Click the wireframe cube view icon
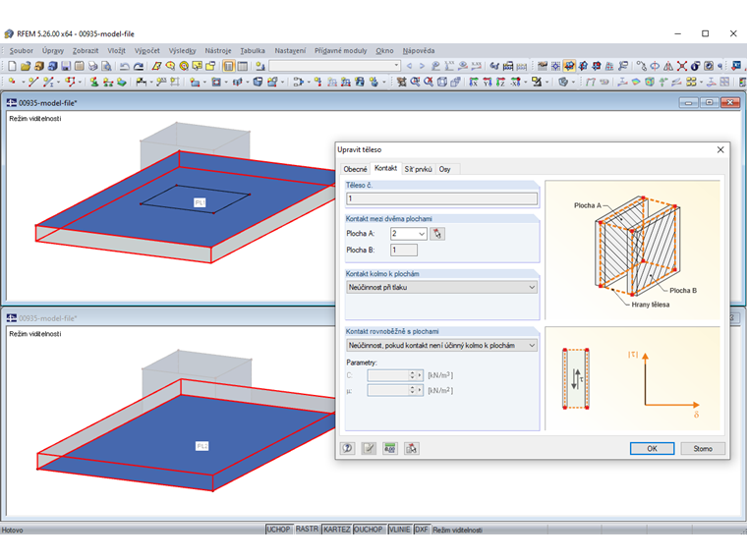The height and width of the screenshot is (560, 747). (442, 82)
